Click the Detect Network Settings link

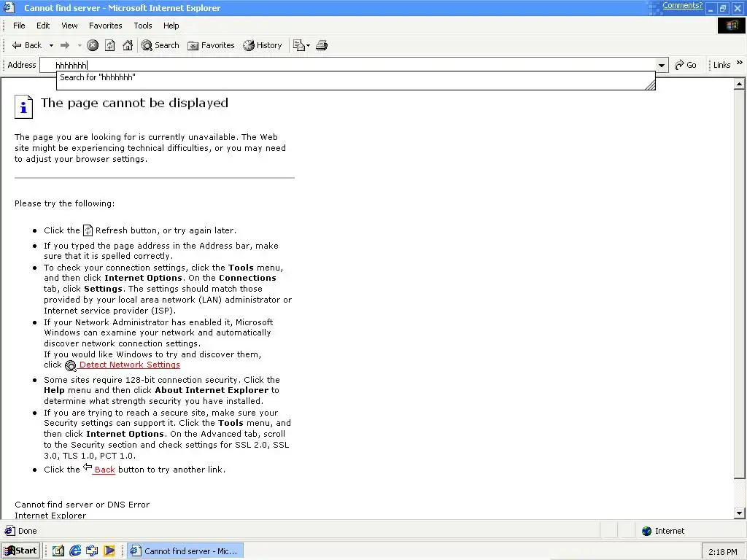(130, 365)
